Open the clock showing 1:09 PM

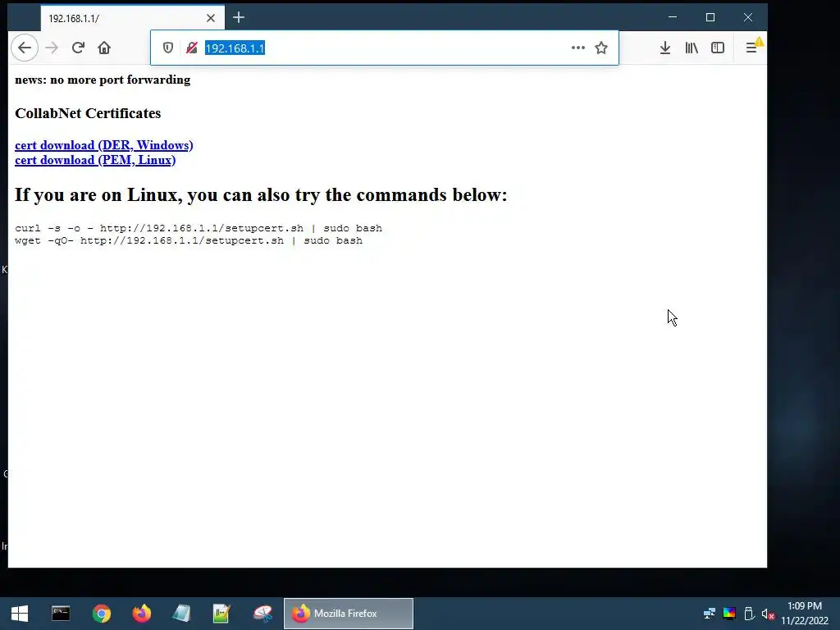(804, 614)
